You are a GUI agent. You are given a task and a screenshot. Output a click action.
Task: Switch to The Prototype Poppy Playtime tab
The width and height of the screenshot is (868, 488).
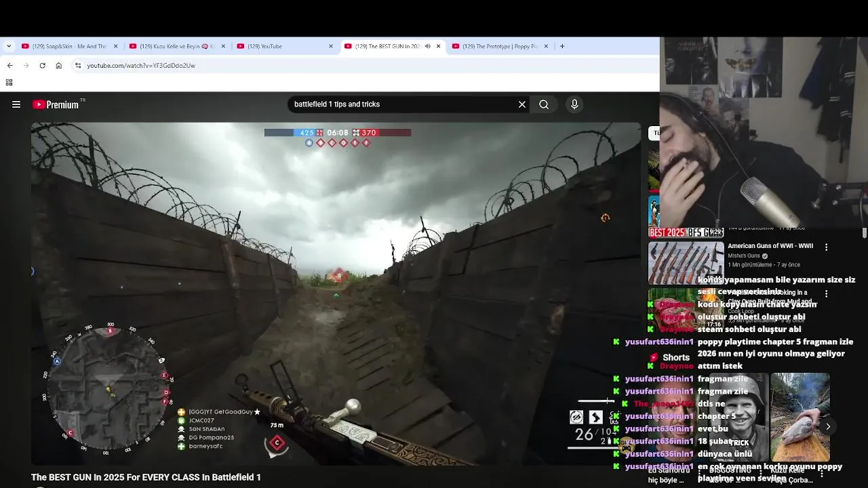coord(495,46)
